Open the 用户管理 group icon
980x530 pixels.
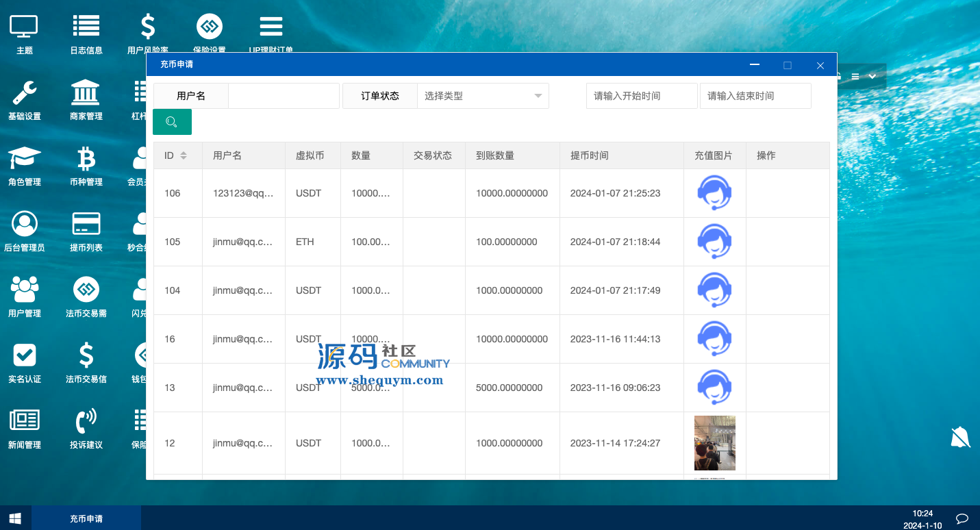(24, 290)
